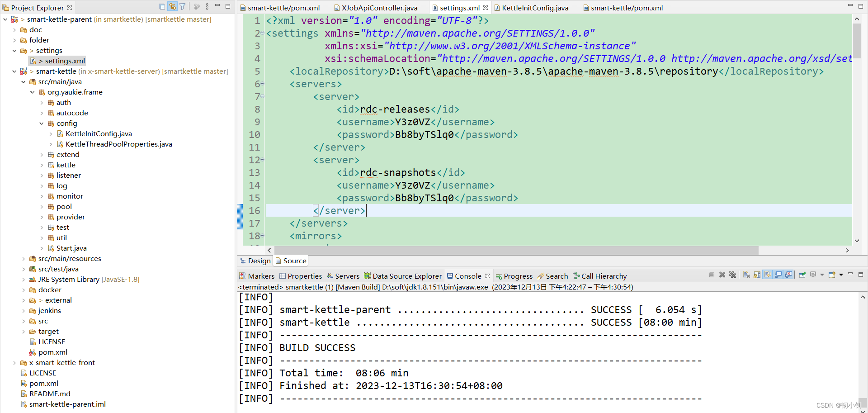
Task: Open Project Explorer view menu (three dots)
Action: click(207, 7)
